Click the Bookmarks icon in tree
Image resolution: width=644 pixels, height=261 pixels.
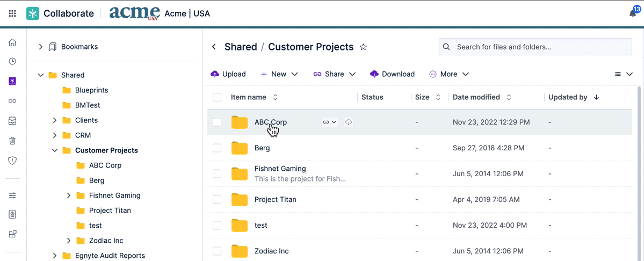coord(52,47)
